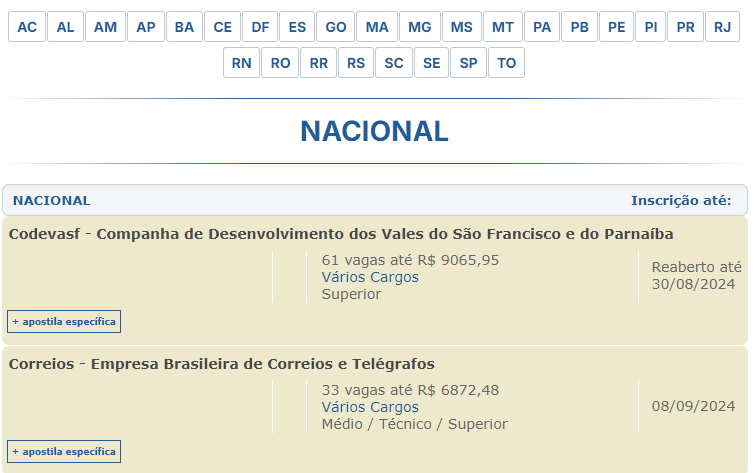Open the CE state listings
The width and height of the screenshot is (754, 473).
(223, 27)
